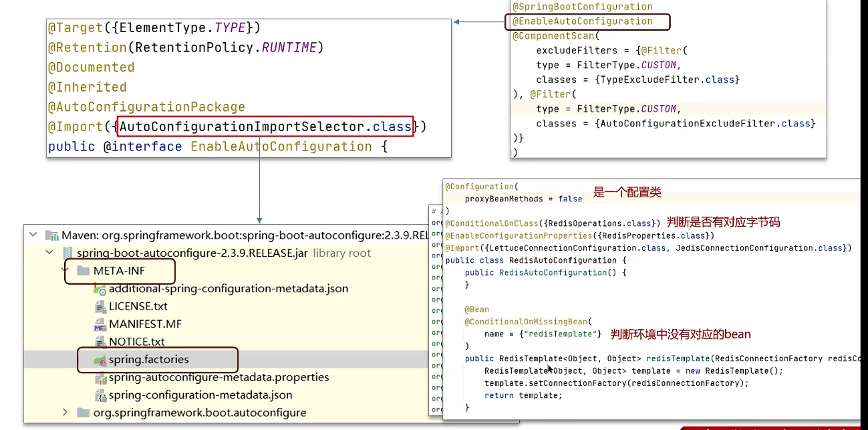Click TypeExcludeFilter.class in the code
The width and height of the screenshot is (868, 430).
(x=668, y=80)
